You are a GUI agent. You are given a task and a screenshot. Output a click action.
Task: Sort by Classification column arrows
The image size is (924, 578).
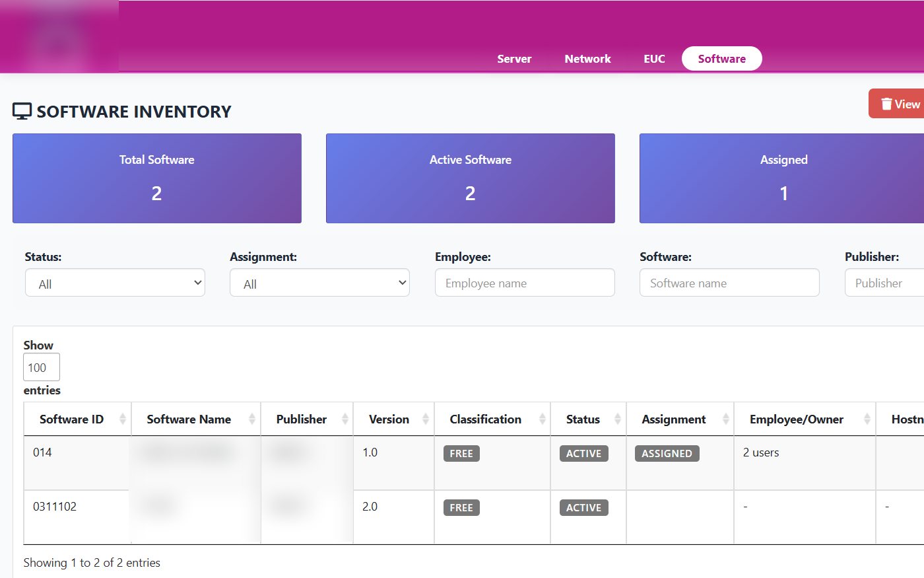[x=543, y=419]
